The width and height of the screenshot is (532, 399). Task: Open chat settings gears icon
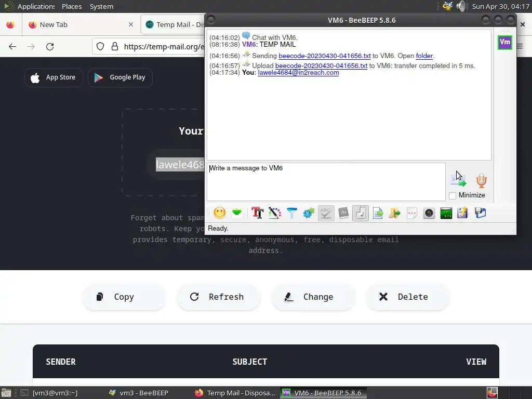click(309, 213)
